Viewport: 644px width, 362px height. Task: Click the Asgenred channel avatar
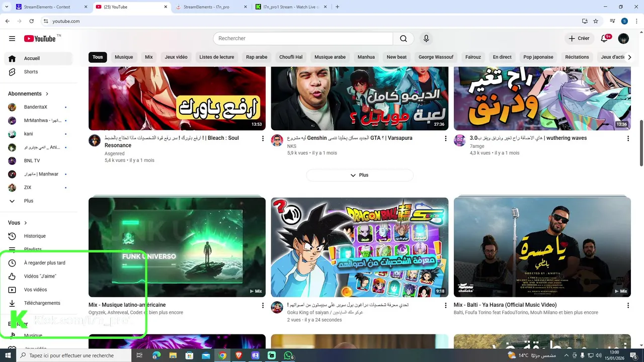pyautogui.click(x=95, y=140)
